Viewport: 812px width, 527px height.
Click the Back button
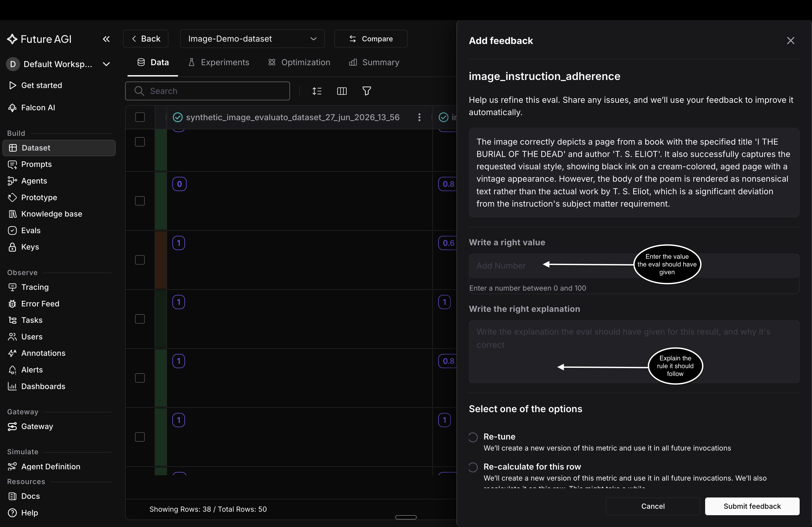tap(146, 39)
